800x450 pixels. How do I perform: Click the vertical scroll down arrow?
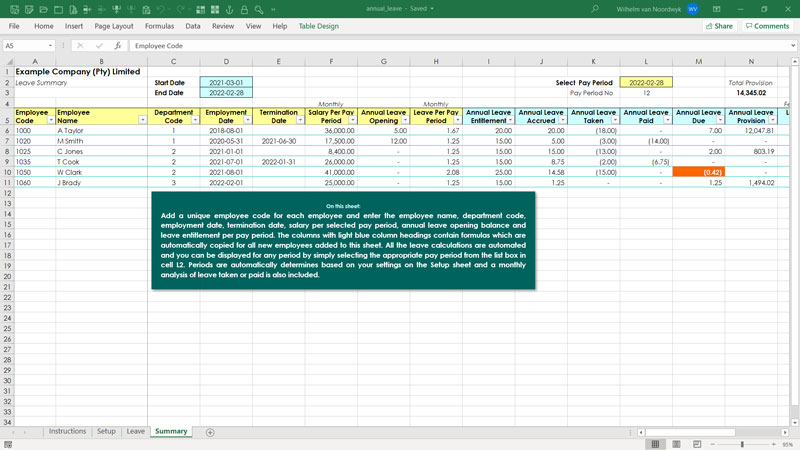[795, 422]
